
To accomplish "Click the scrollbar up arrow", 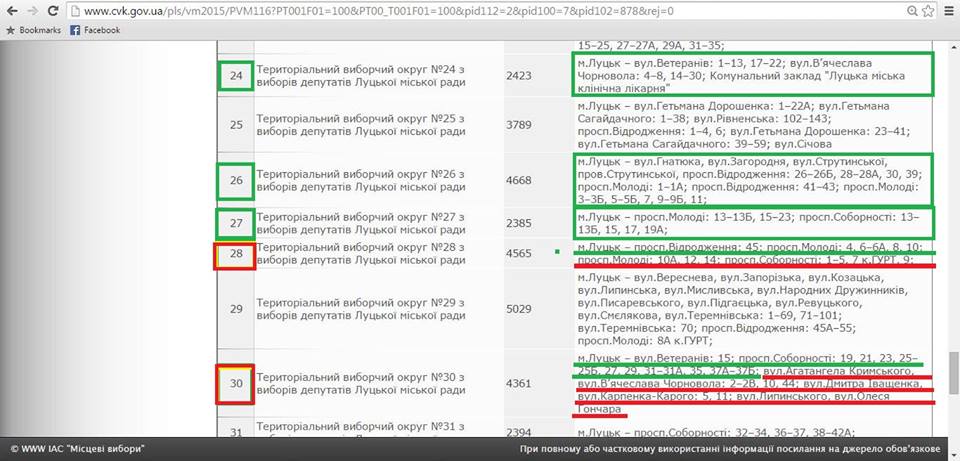I will pos(953,46).
